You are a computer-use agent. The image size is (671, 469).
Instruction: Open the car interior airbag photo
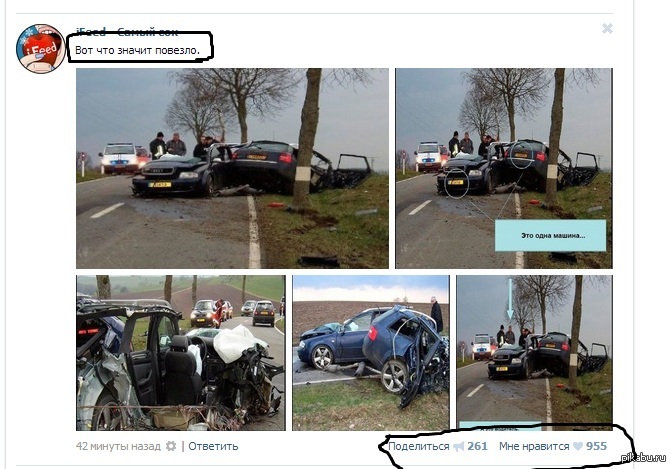[x=181, y=353]
